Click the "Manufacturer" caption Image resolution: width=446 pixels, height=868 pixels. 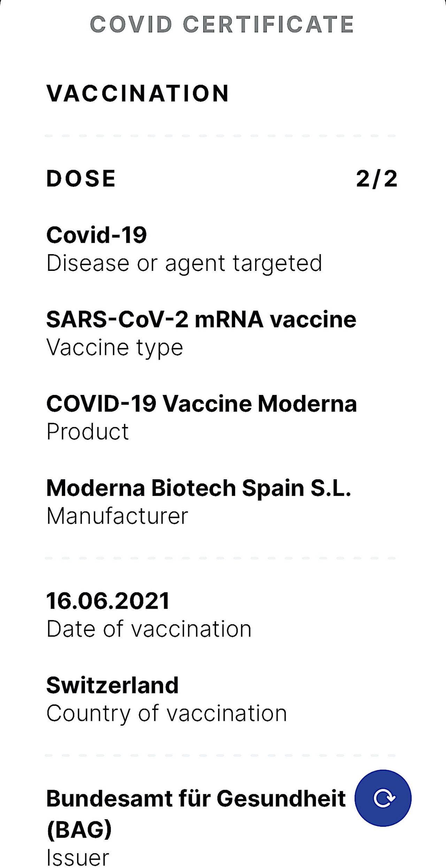pos(117,516)
